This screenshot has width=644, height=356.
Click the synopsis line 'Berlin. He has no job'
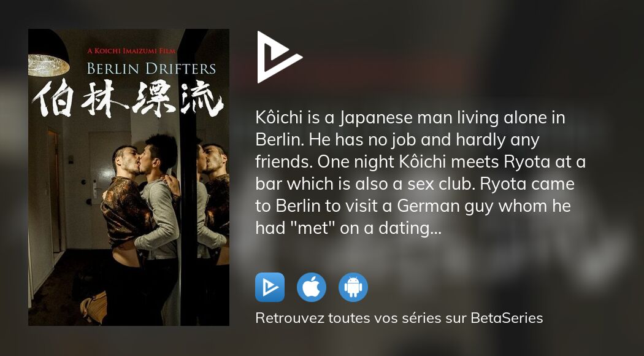tap(397, 140)
